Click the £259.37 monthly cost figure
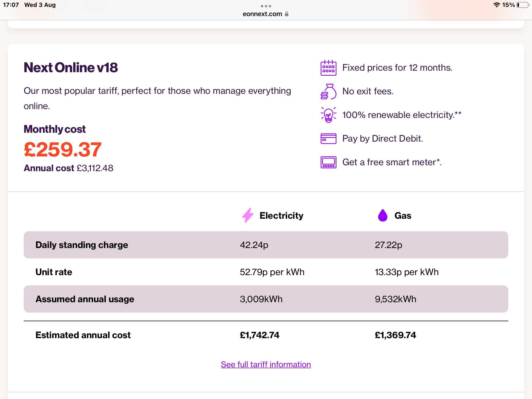Image resolution: width=532 pixels, height=399 pixels. 63,150
